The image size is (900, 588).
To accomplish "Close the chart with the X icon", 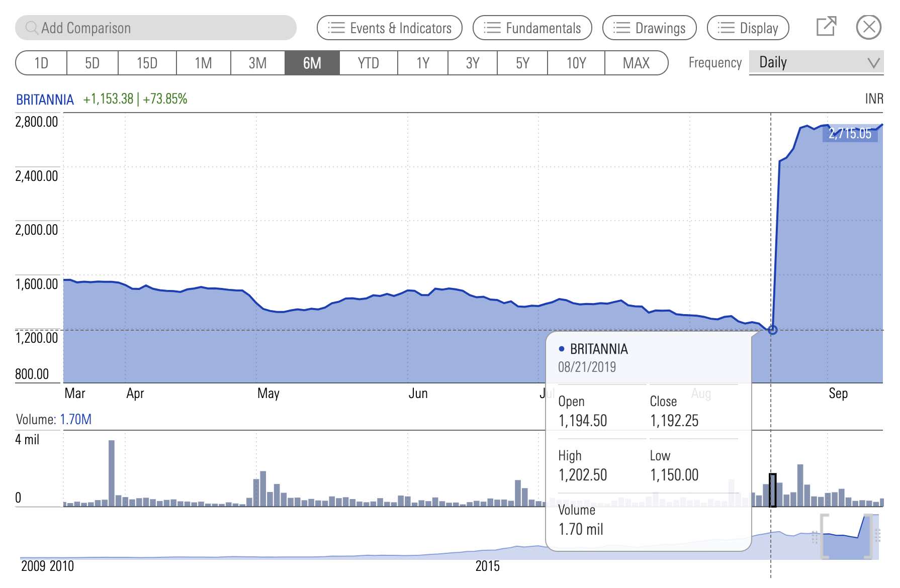I will 869,27.
